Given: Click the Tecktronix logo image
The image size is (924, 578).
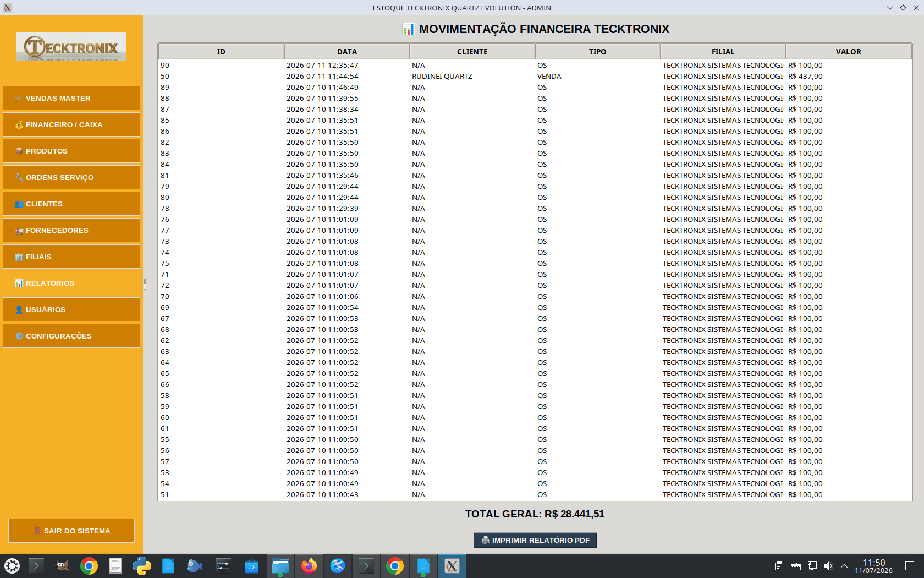Looking at the screenshot, I should click(71, 47).
